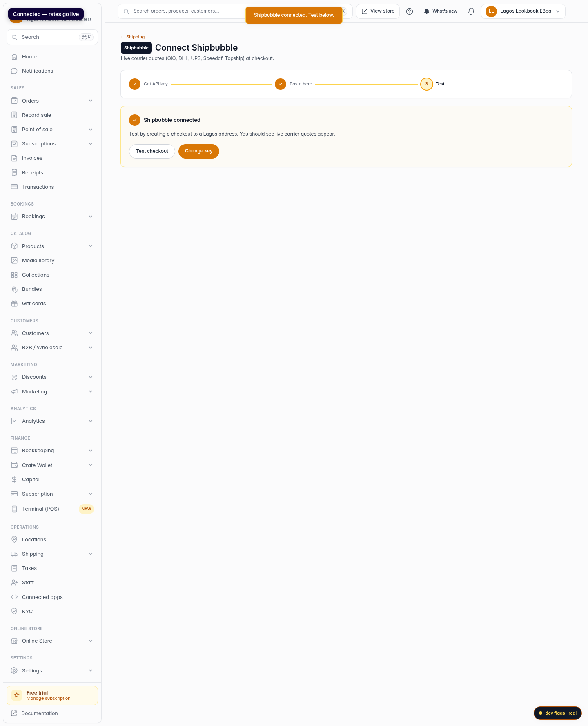Image resolution: width=588 pixels, height=726 pixels.
Task: Expand the Orders submenu
Action: pyautogui.click(x=91, y=101)
